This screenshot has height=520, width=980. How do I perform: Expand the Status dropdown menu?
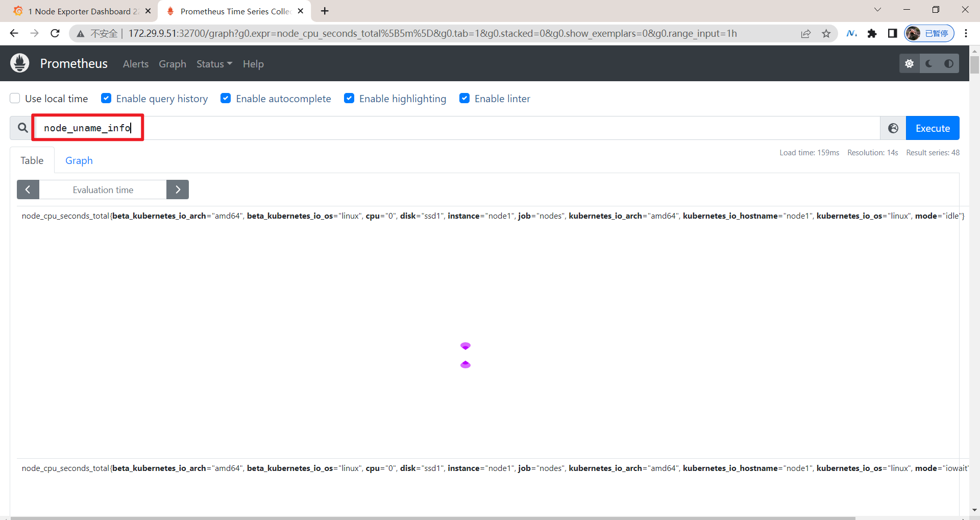coord(214,64)
